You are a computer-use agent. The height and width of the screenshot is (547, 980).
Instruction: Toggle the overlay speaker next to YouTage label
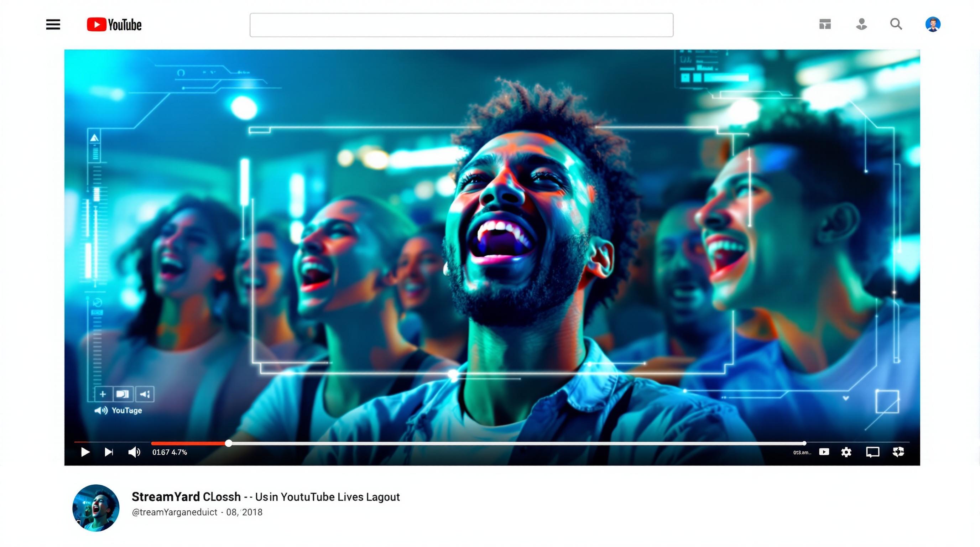click(x=100, y=411)
